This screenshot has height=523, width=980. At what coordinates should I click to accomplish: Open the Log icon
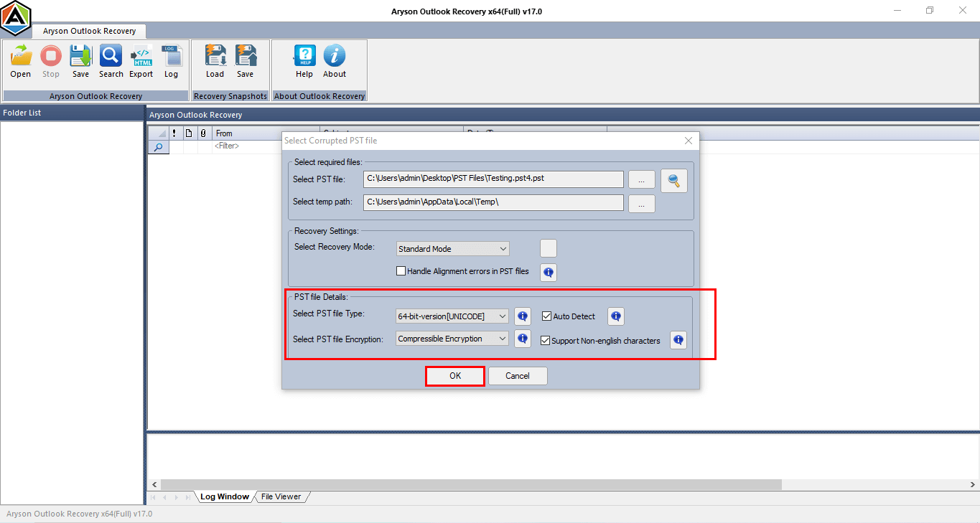pos(171,62)
